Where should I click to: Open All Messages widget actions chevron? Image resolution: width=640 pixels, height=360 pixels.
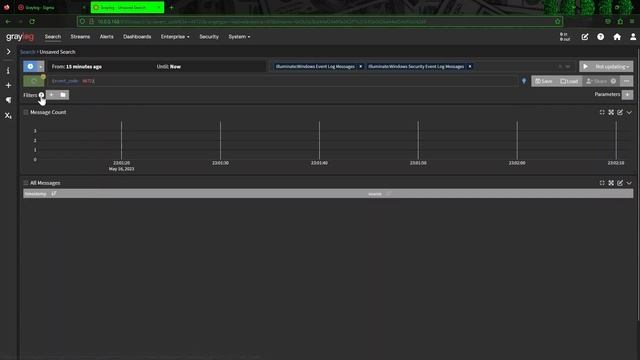pos(629,183)
